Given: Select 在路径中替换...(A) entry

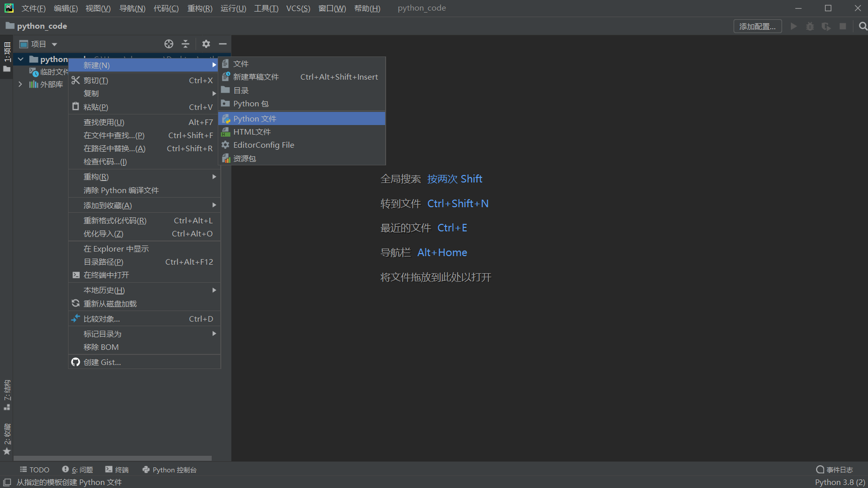Looking at the screenshot, I should click(144, 148).
